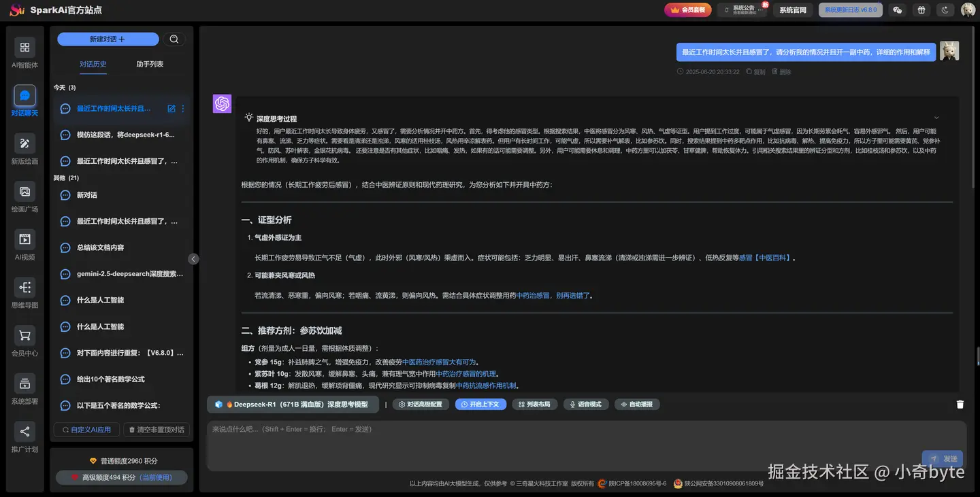Open the conversation 模仿这段话，将deepseek-r1-6…
The height and width of the screenshot is (497, 980).
tap(122, 135)
